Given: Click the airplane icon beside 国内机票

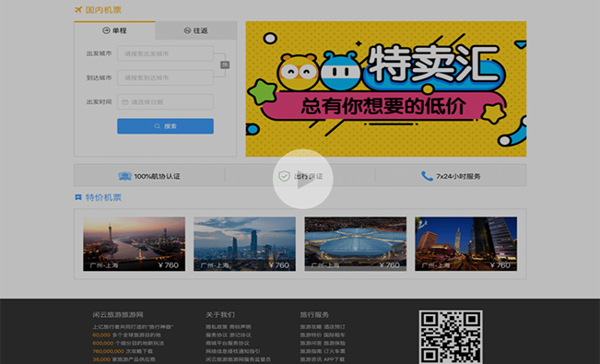Looking at the screenshot, I should (x=78, y=10).
